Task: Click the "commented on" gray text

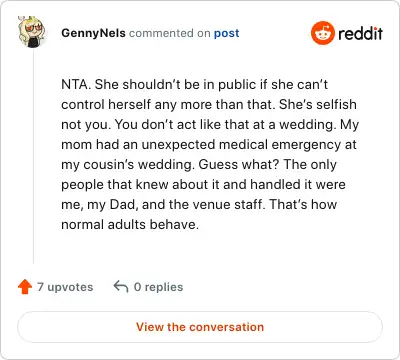Action: 170,33
